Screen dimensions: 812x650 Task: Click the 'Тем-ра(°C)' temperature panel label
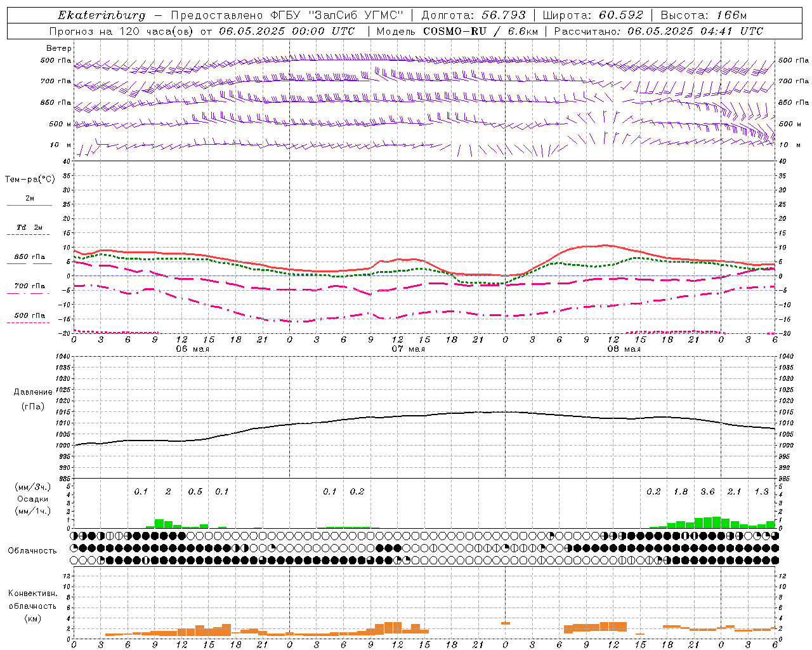pyautogui.click(x=30, y=180)
